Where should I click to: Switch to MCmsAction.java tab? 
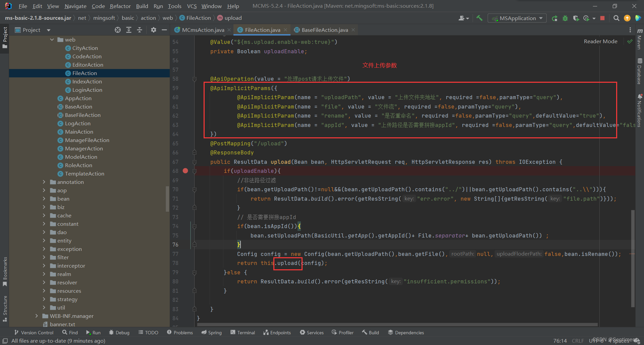click(203, 30)
